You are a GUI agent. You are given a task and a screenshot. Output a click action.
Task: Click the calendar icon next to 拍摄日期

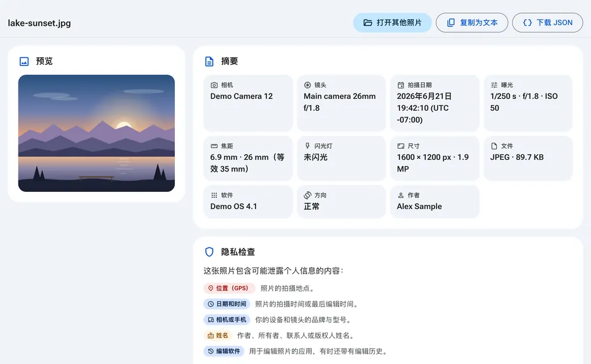click(x=401, y=85)
